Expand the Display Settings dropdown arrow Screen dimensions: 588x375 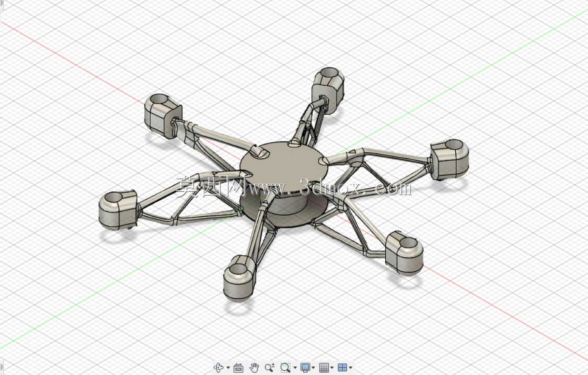pos(313,368)
